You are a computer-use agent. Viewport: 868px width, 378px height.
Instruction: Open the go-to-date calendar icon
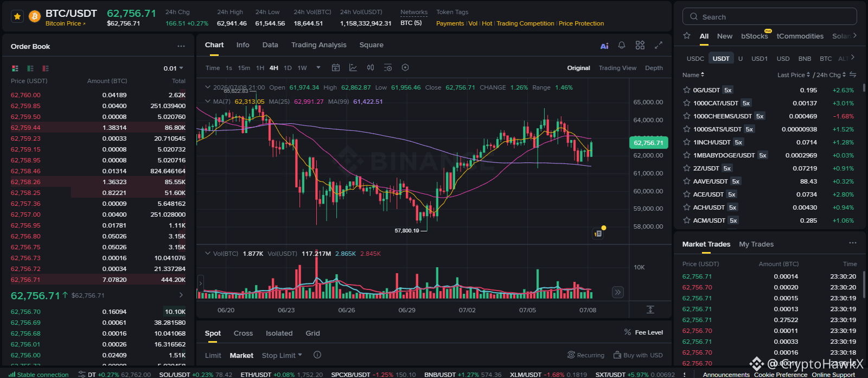pos(336,67)
